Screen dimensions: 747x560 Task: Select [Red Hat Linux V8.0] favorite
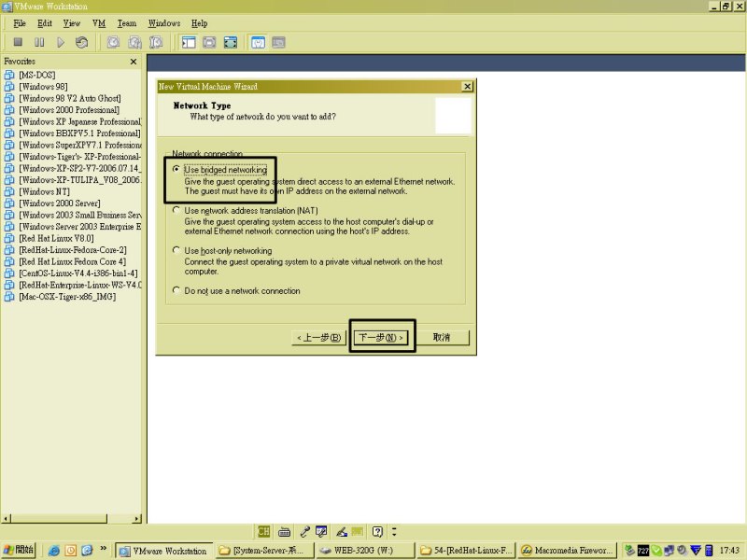coord(57,238)
